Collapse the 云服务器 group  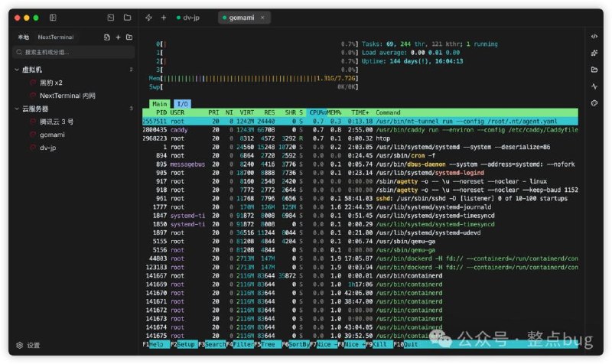point(17,109)
